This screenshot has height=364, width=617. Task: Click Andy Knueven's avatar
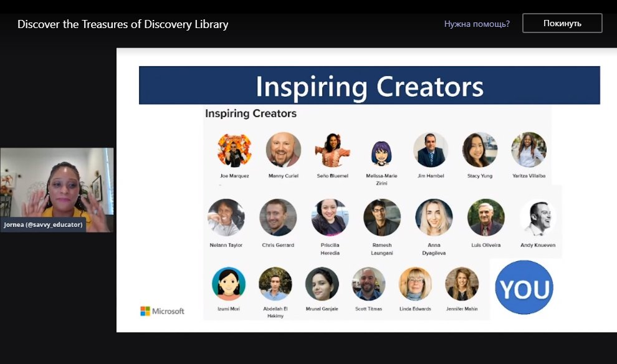538,218
